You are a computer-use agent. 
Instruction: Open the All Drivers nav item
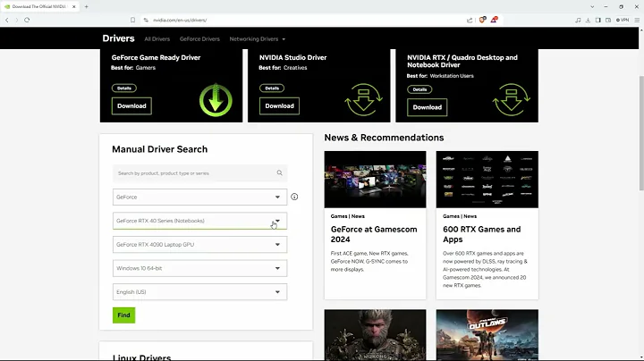tap(157, 39)
